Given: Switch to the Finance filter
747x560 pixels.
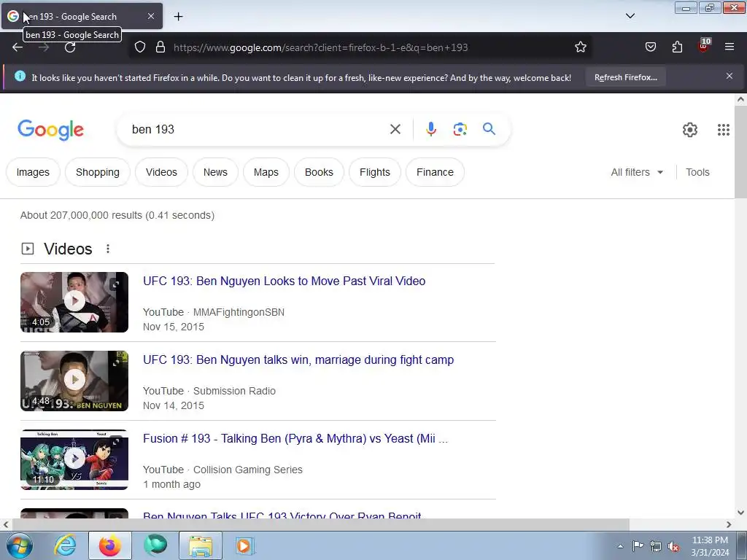Looking at the screenshot, I should (435, 172).
